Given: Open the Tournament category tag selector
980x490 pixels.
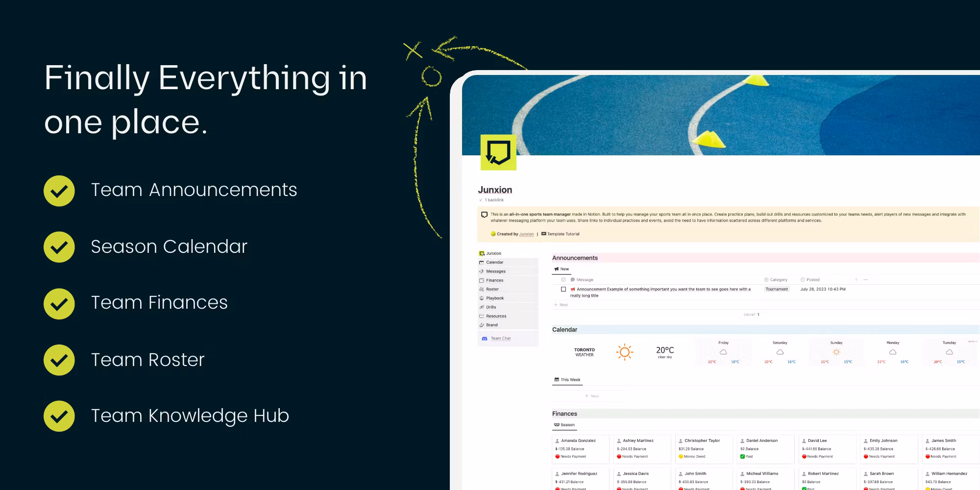Looking at the screenshot, I should pyautogui.click(x=777, y=289).
